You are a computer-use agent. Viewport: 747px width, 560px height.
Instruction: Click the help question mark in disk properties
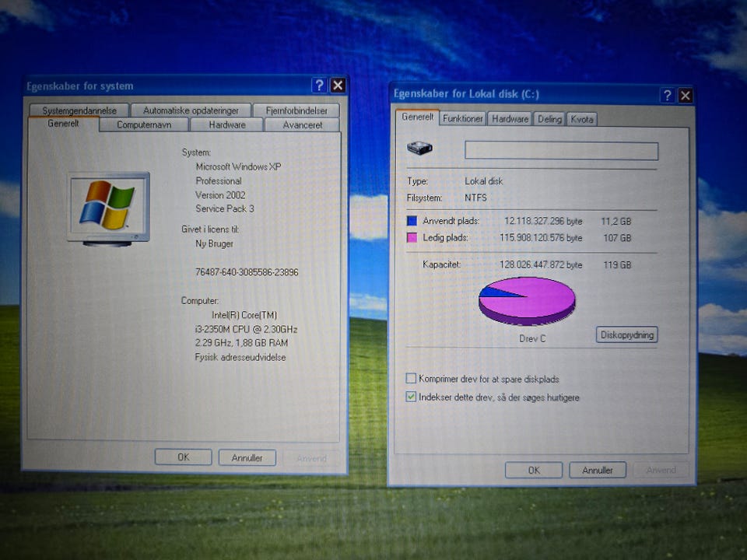668,96
